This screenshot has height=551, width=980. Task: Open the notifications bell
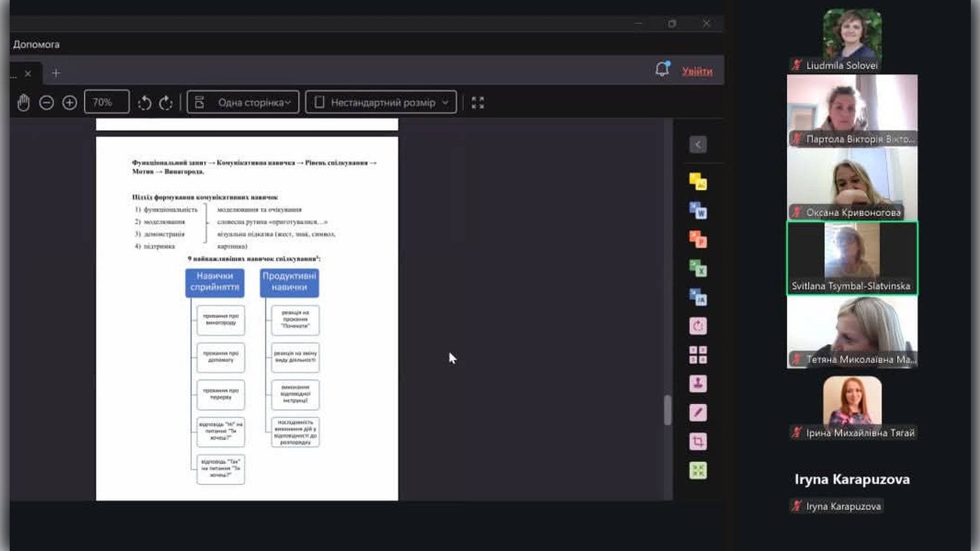click(x=662, y=69)
